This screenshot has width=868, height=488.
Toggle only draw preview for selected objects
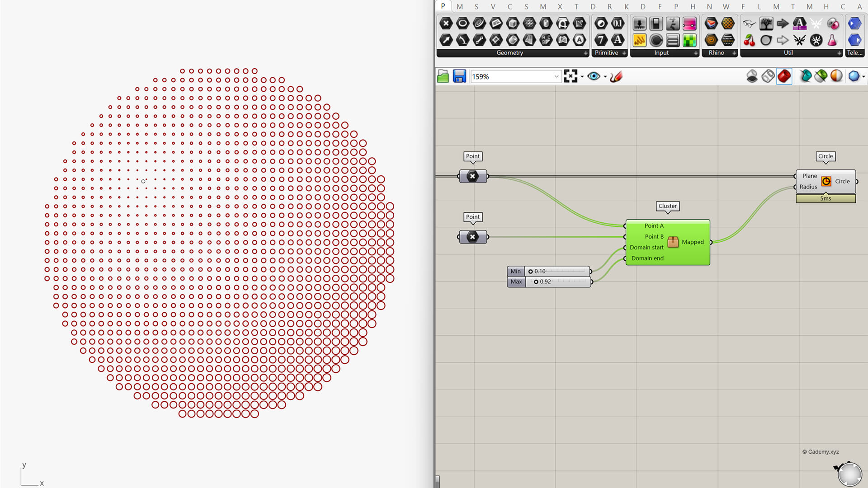(806, 76)
